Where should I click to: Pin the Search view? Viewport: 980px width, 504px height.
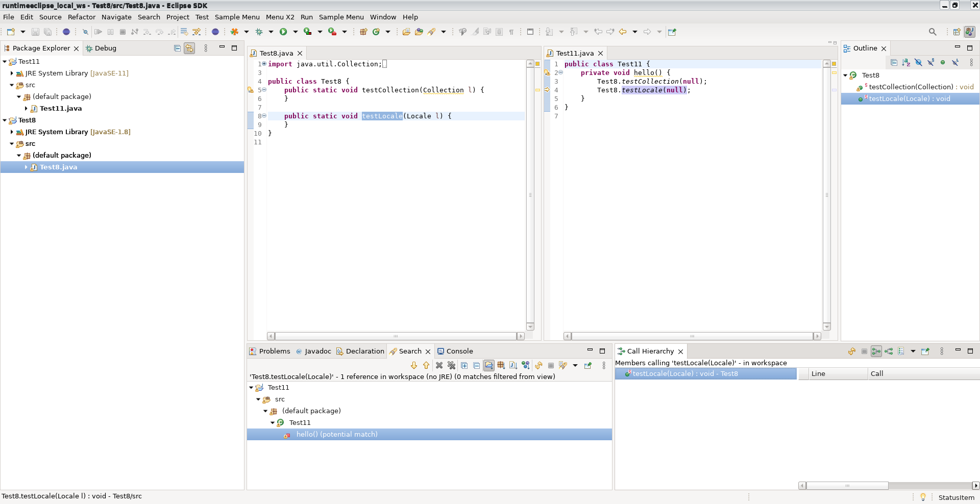(588, 365)
